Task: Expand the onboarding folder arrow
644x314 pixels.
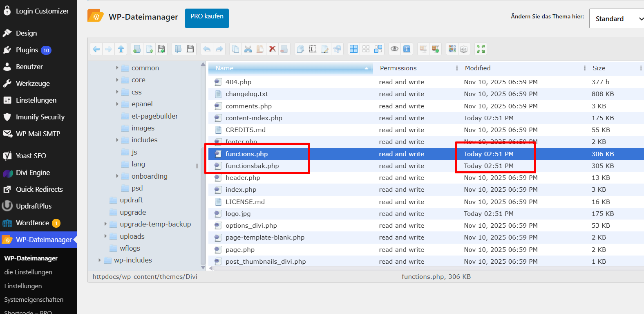Action: [x=117, y=176]
